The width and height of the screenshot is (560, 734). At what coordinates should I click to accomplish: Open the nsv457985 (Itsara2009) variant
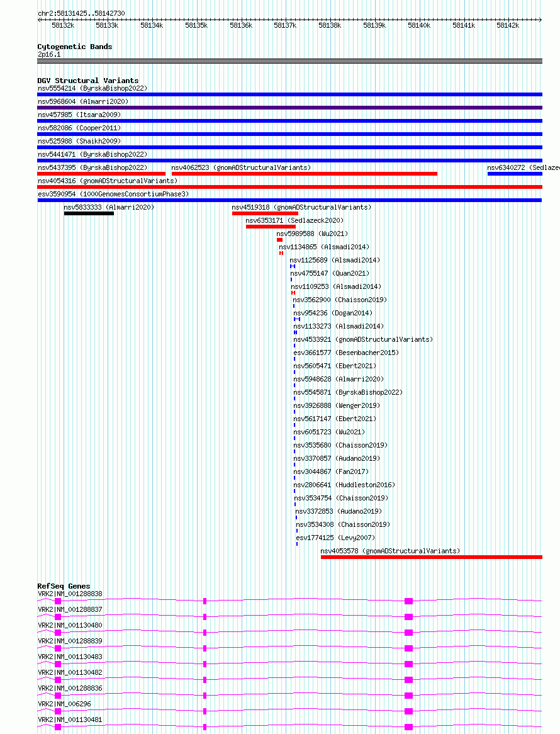[79, 115]
